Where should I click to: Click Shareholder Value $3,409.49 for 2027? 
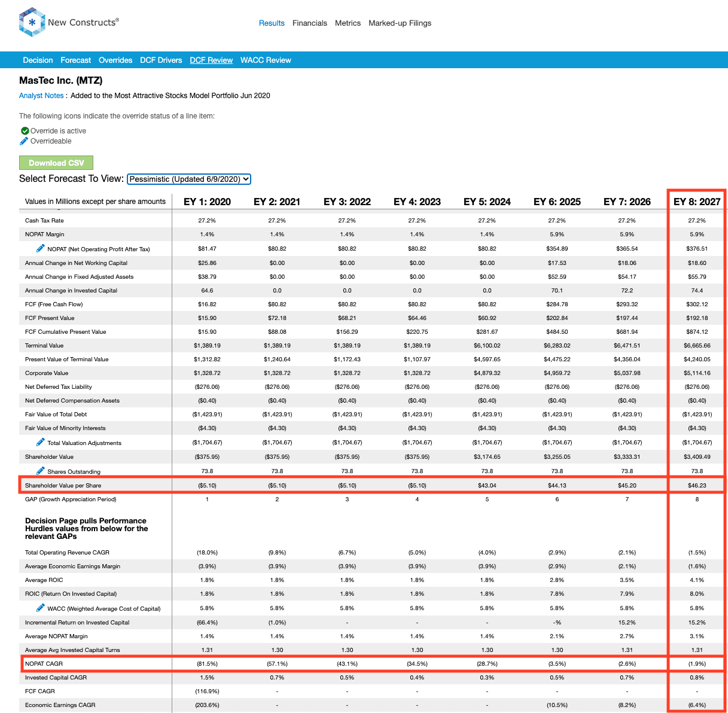(x=697, y=457)
